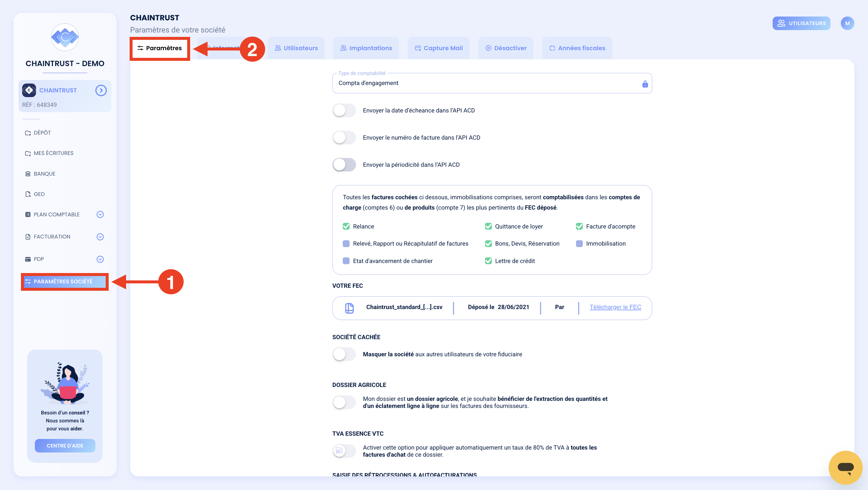Open the Implantations tab

[366, 48]
